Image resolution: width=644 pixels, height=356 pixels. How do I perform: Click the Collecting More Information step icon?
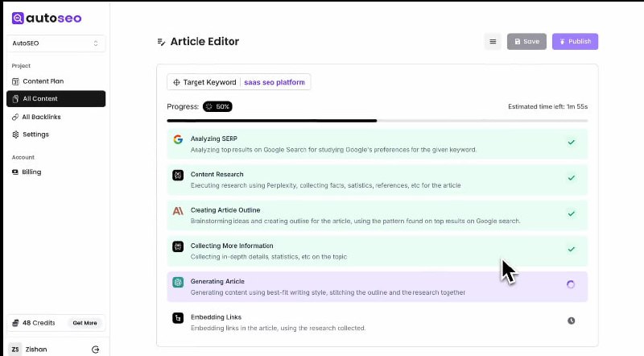click(x=178, y=246)
